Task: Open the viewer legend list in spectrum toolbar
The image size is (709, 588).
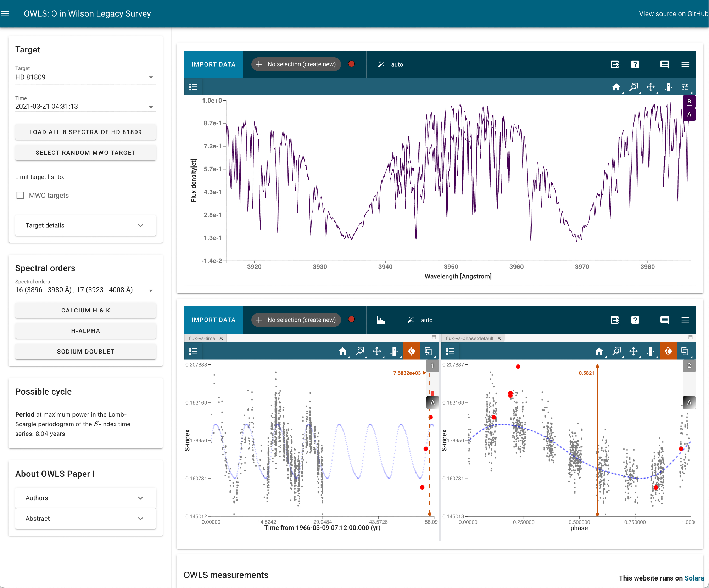Action: [x=193, y=87]
